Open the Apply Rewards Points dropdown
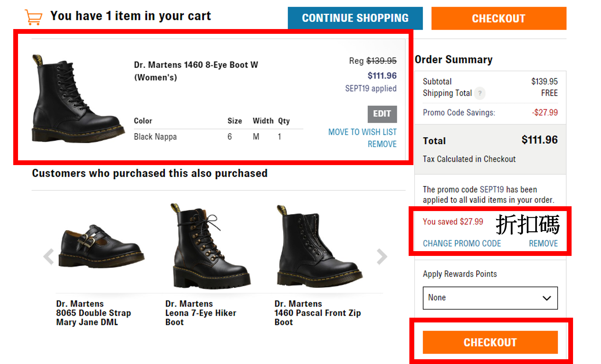601x364 pixels. [x=490, y=298]
